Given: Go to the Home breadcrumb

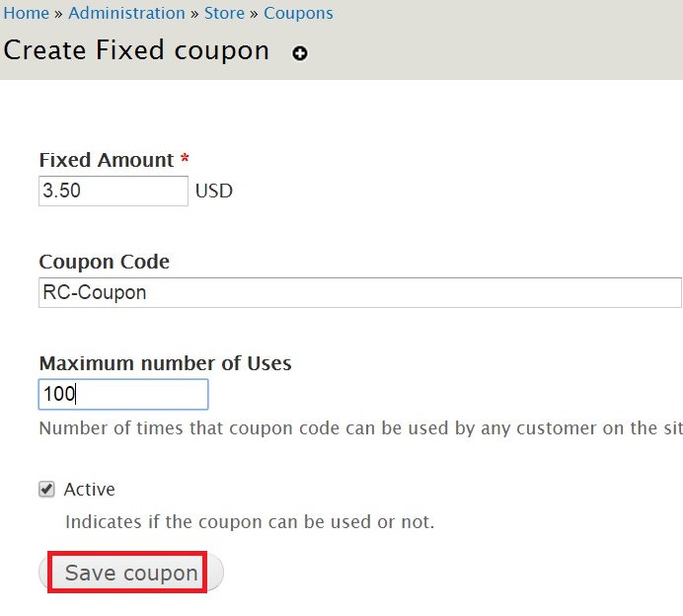Looking at the screenshot, I should (26, 13).
